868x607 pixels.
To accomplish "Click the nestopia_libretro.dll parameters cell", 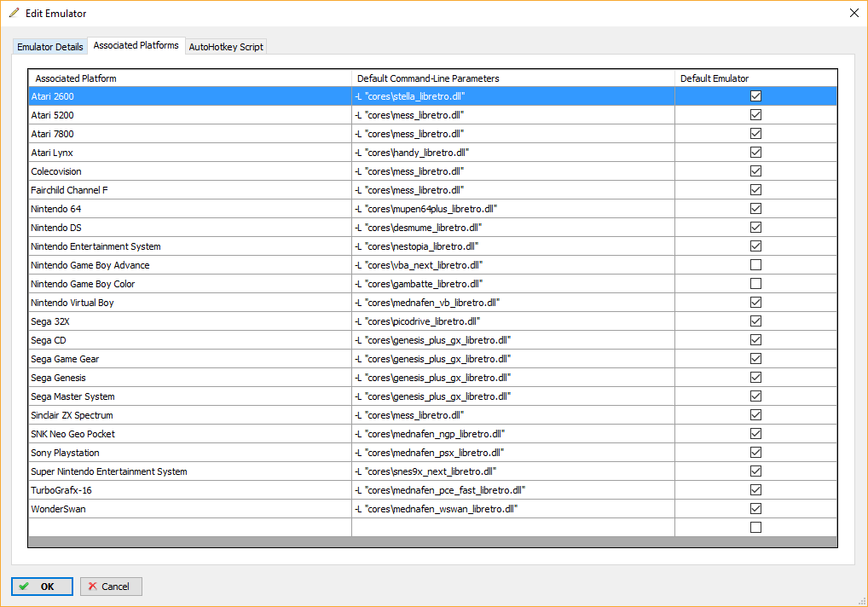I will click(x=513, y=246).
